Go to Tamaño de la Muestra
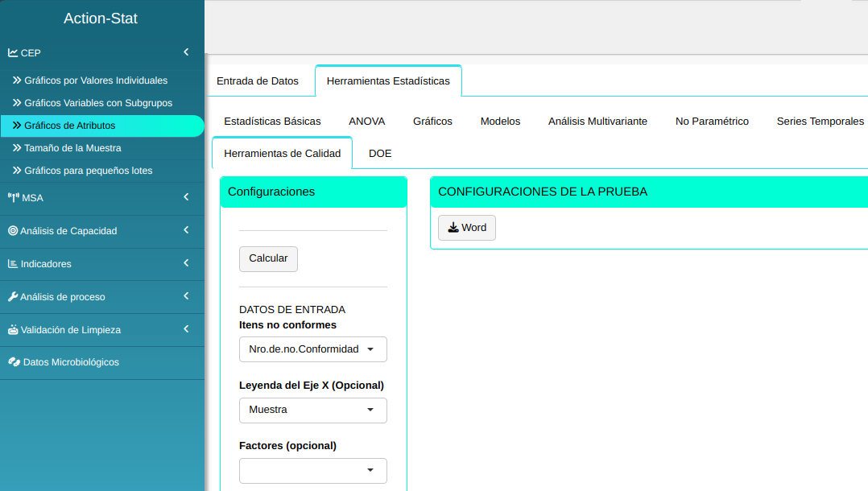This screenshot has width=868, height=491. [x=72, y=148]
